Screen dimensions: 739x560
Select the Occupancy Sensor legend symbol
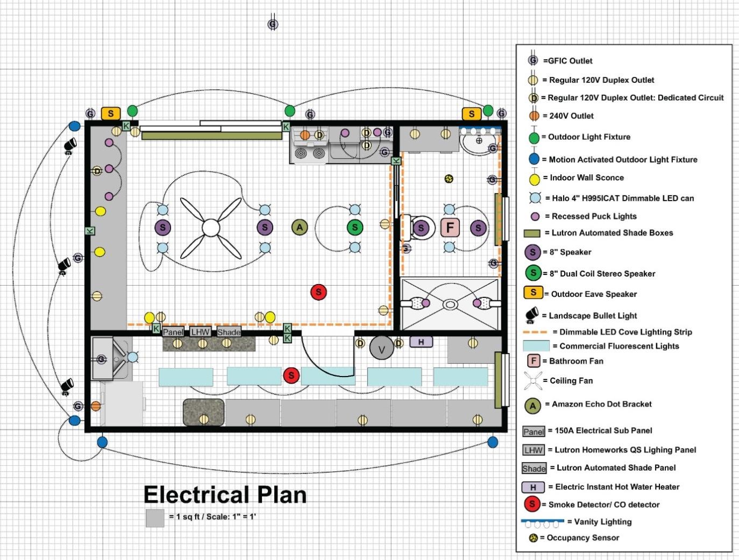[x=533, y=537]
